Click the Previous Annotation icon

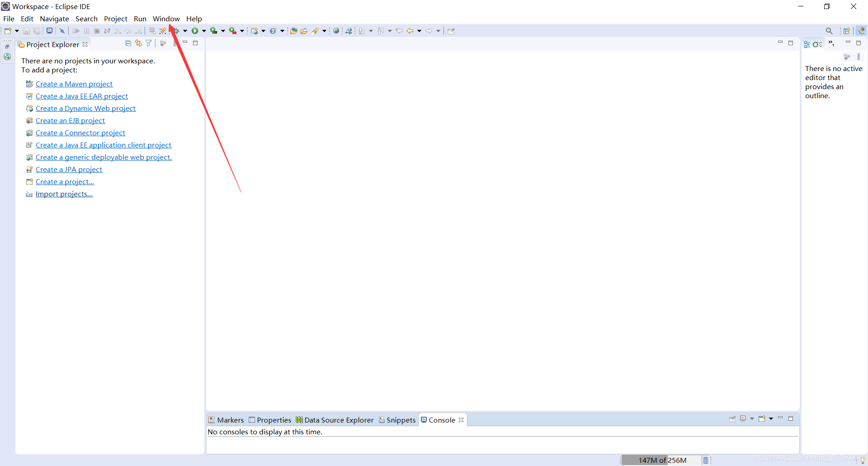coord(381,31)
